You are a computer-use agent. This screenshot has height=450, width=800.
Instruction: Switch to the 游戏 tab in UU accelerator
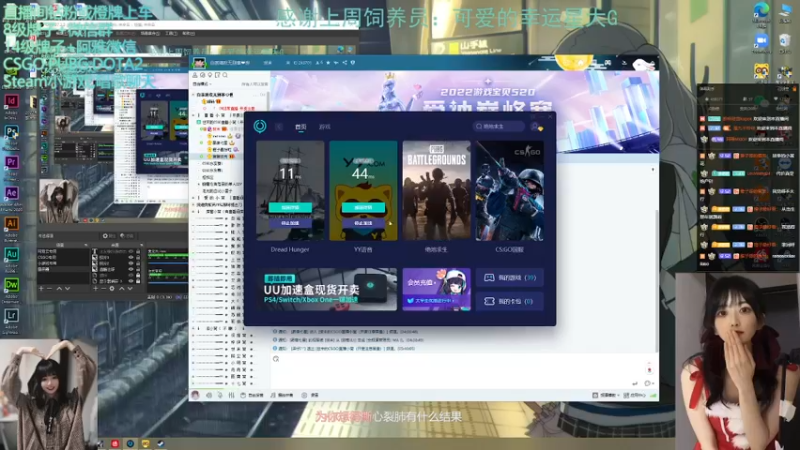tap(324, 127)
